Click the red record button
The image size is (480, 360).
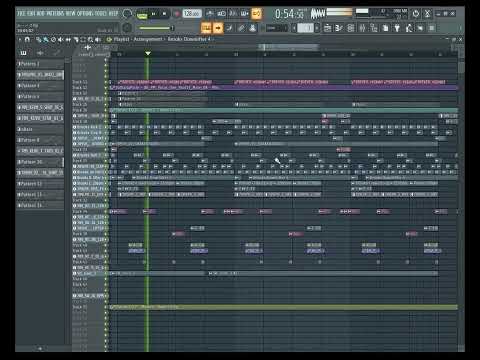tap(177, 14)
